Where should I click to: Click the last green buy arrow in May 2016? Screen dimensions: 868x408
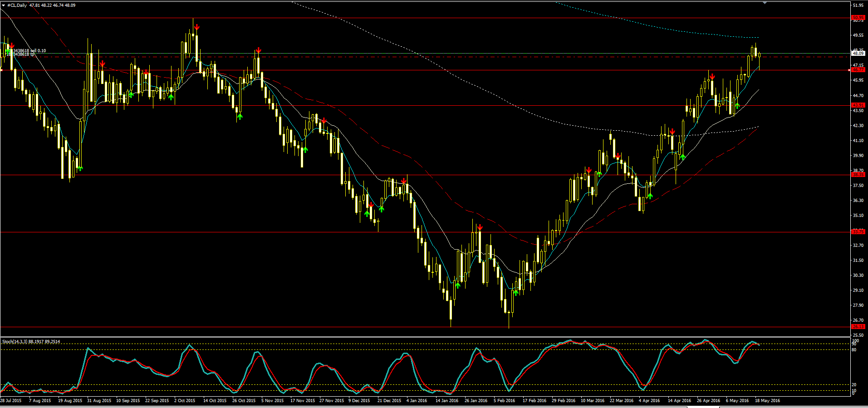pos(737,106)
